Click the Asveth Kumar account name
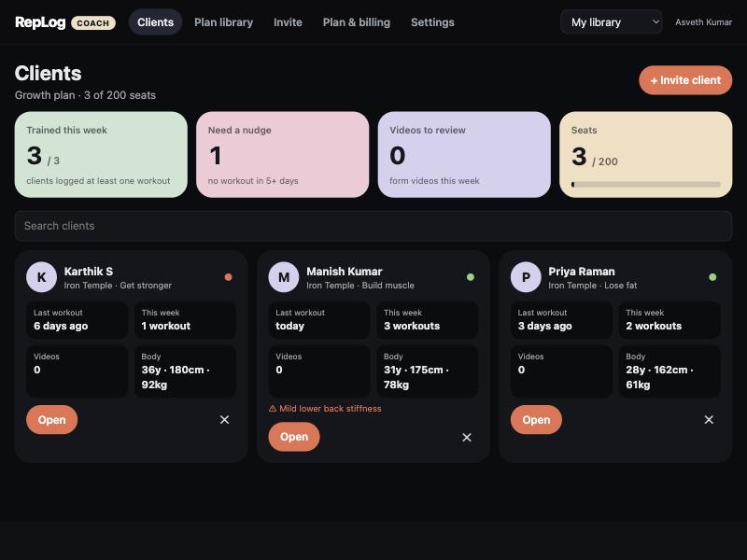747x560 pixels. point(703,22)
